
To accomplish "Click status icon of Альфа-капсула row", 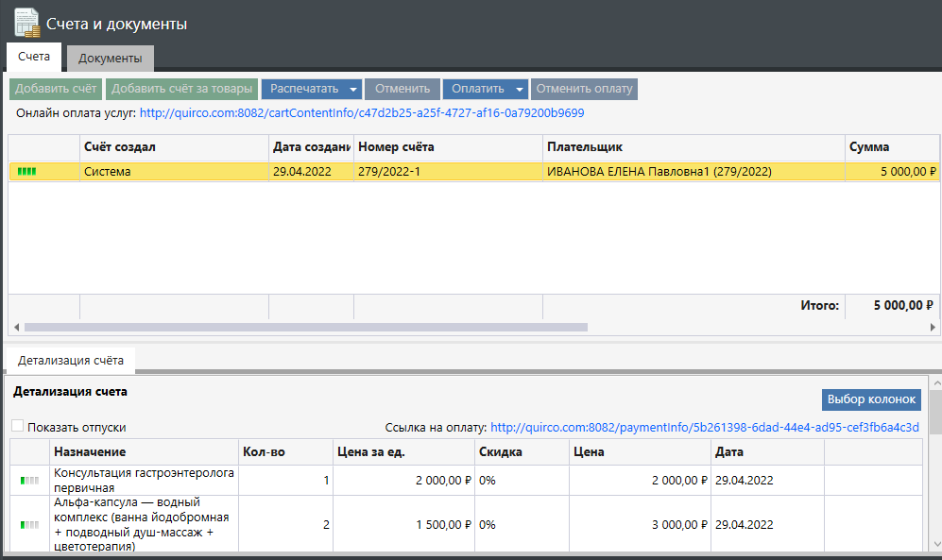I will [x=30, y=524].
